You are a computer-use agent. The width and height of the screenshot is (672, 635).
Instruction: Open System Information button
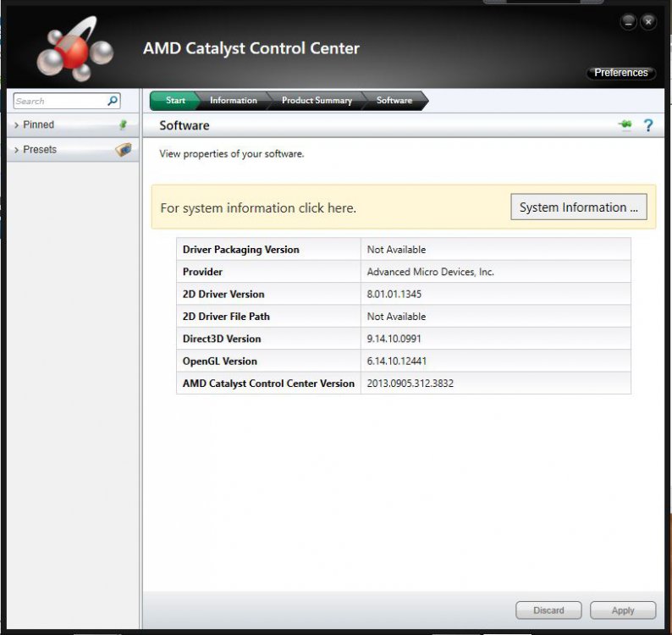578,207
